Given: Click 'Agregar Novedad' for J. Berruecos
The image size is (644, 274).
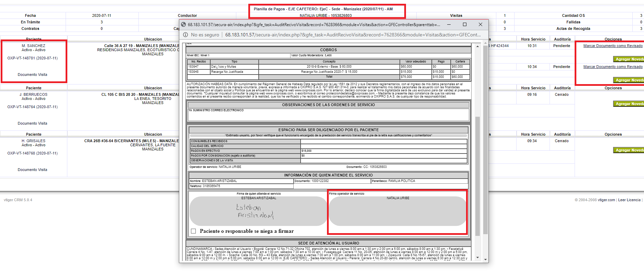Looking at the screenshot, I should 629,104.
